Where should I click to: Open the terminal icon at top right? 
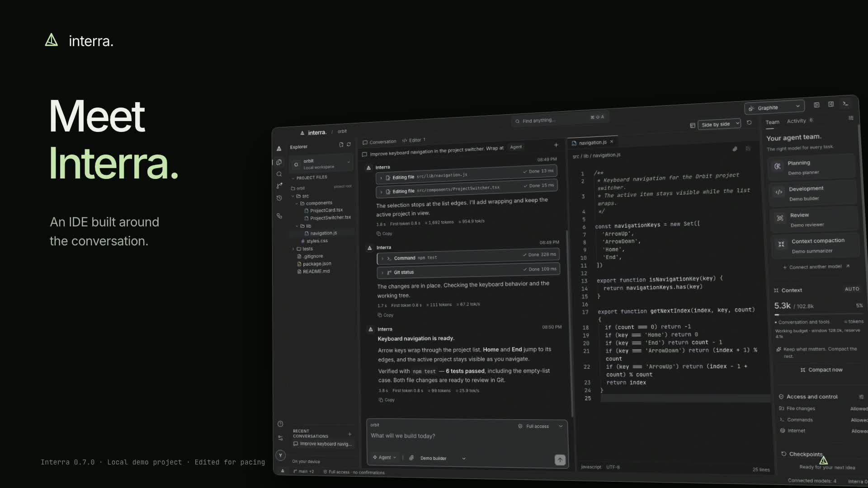click(845, 104)
